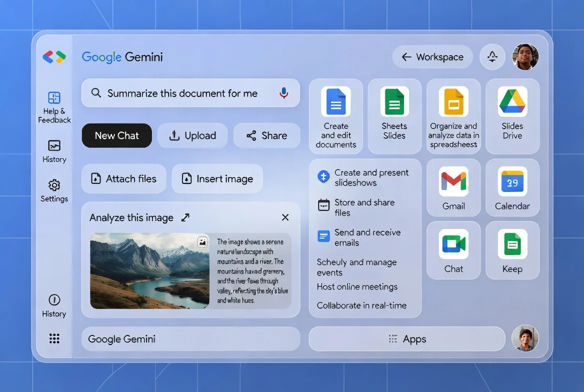Launch Calendar app tile

click(512, 187)
